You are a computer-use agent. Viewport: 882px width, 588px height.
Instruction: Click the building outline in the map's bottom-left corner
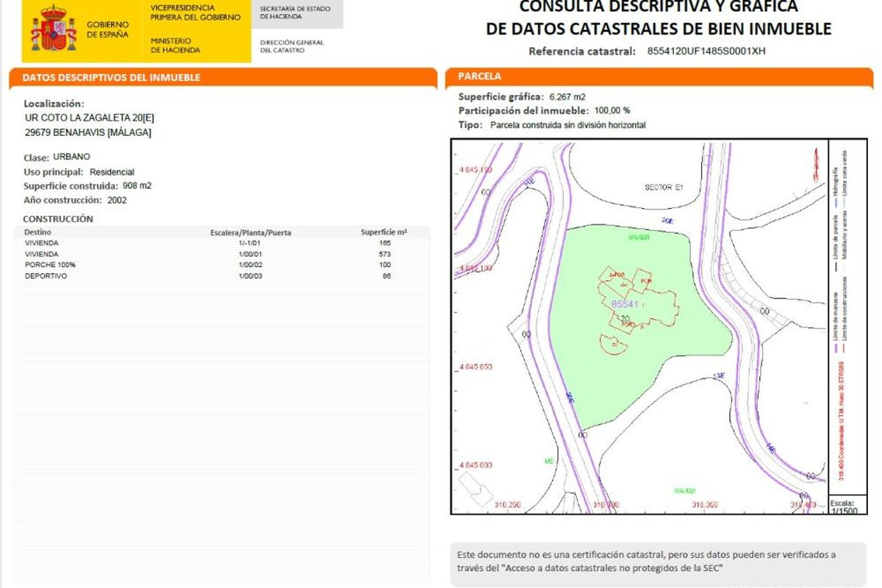[x=475, y=487]
